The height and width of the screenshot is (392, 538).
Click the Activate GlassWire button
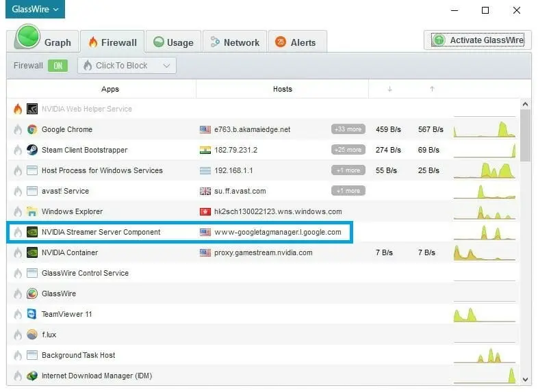478,40
